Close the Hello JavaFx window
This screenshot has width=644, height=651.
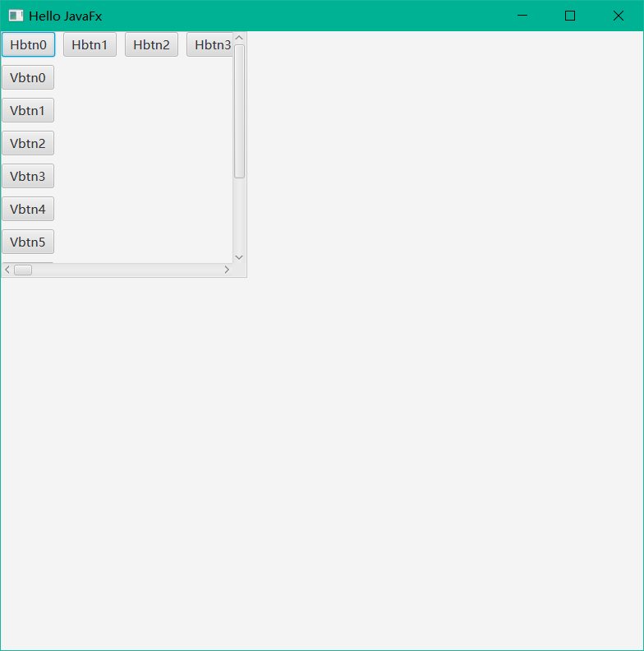click(619, 16)
